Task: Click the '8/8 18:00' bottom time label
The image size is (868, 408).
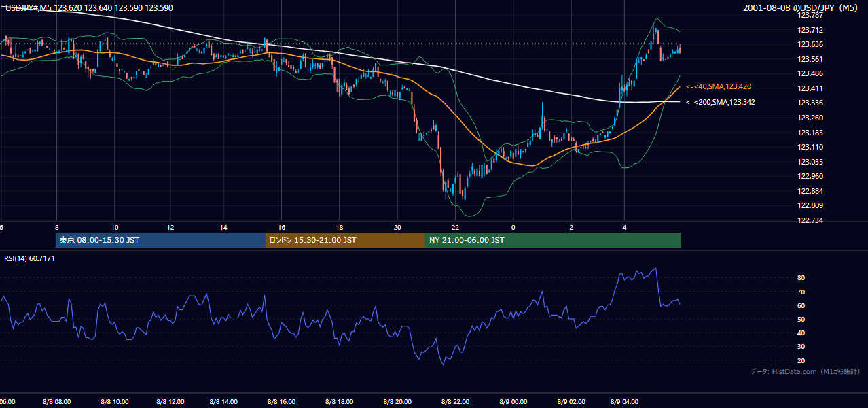Action: pos(341,402)
